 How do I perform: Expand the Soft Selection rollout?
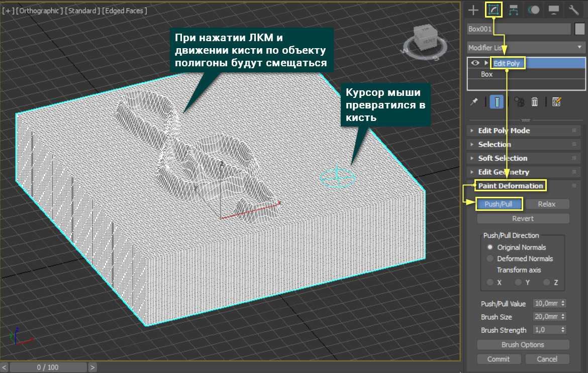pyautogui.click(x=503, y=158)
